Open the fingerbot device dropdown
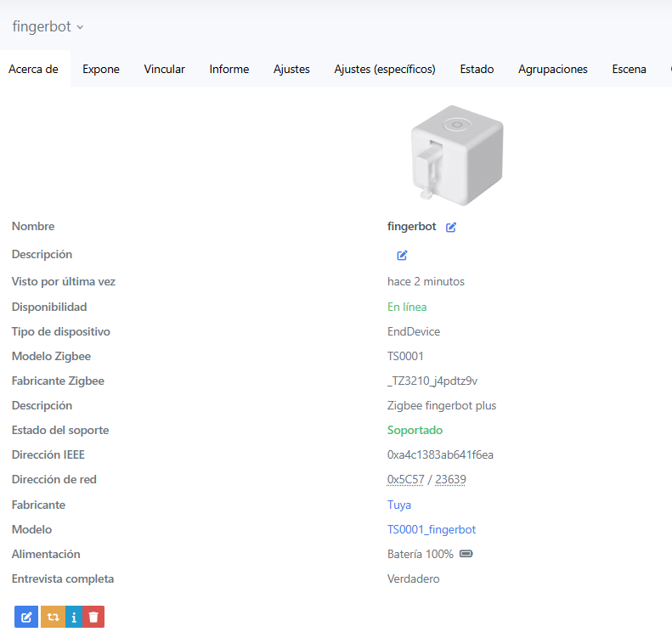Viewport: 672px width, 632px height. point(48,26)
